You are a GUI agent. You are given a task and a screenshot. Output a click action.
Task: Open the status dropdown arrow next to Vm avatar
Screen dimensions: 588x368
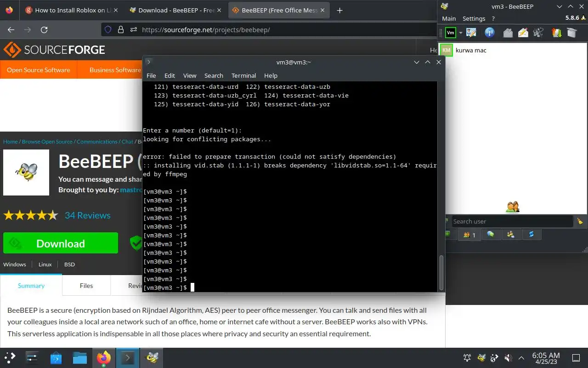460,33
